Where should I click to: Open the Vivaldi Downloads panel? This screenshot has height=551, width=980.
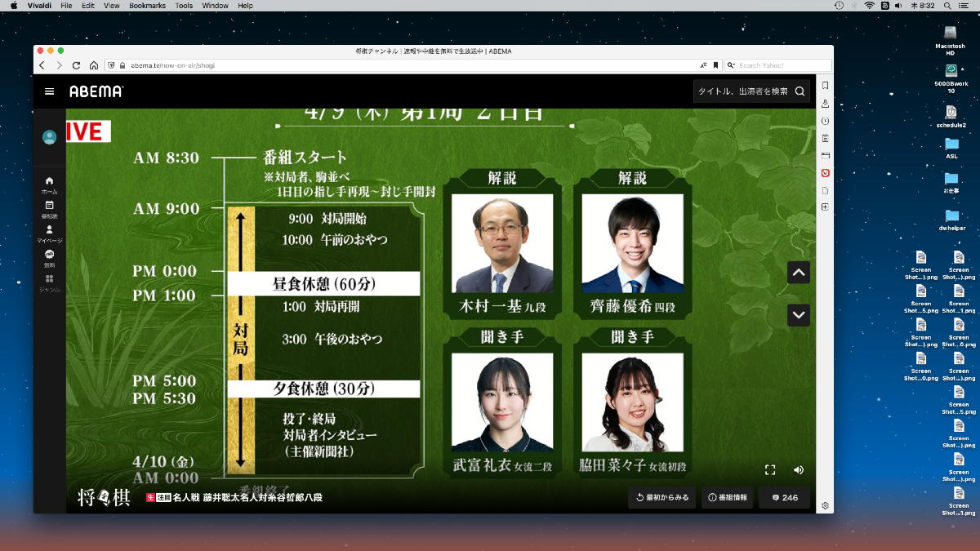click(825, 103)
